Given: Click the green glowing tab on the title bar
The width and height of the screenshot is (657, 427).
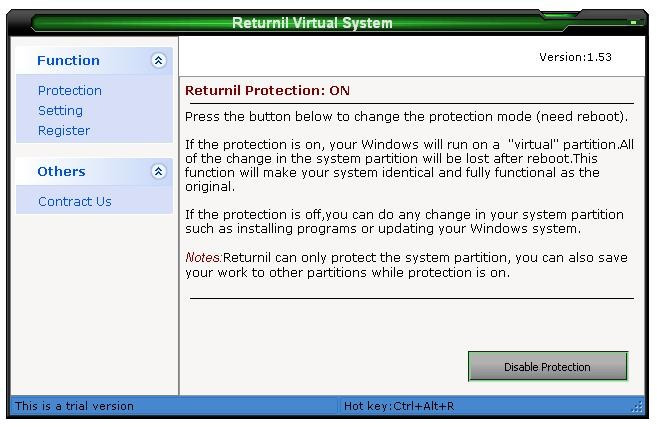Looking at the screenshot, I should coord(560,16).
